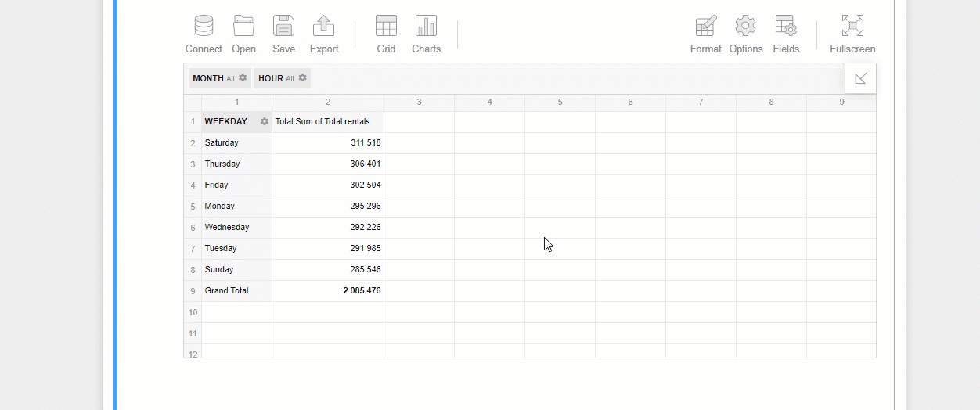
Task: Collapse the panel with arrow button
Action: [x=861, y=78]
